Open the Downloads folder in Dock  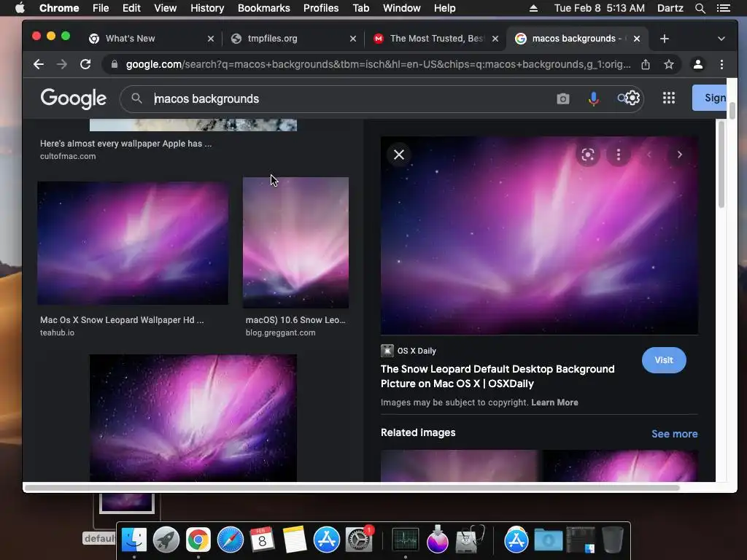pyautogui.click(x=548, y=540)
